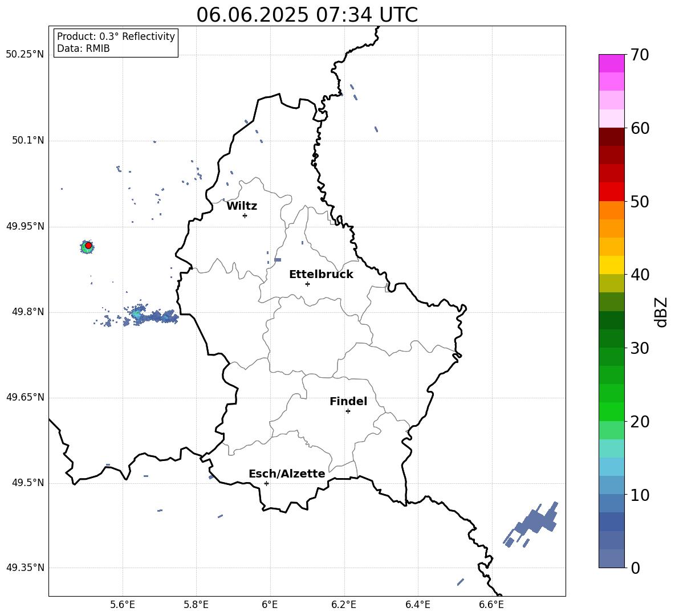Click the Esch/Alzette station label
The image size is (675, 616).
click(287, 474)
